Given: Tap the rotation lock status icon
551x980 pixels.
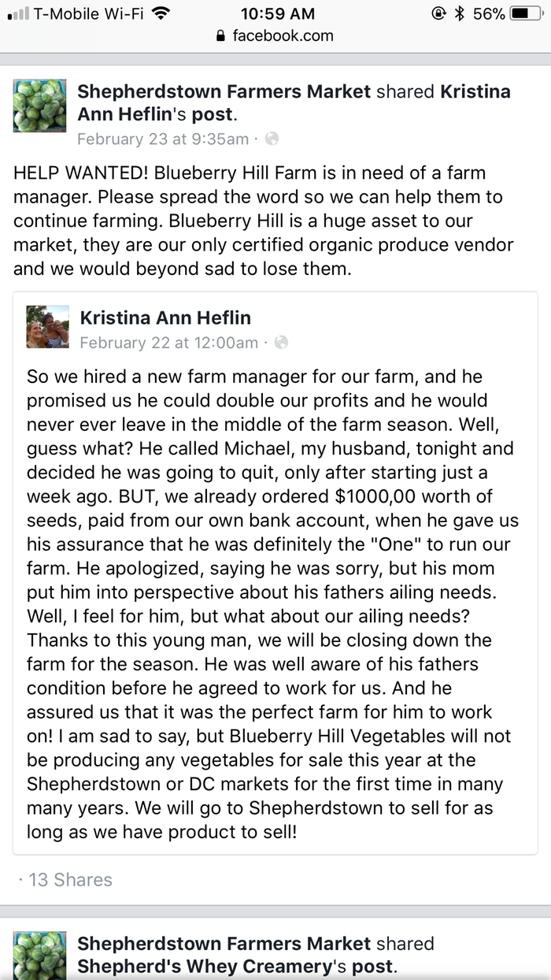Looking at the screenshot, I should click(x=438, y=13).
